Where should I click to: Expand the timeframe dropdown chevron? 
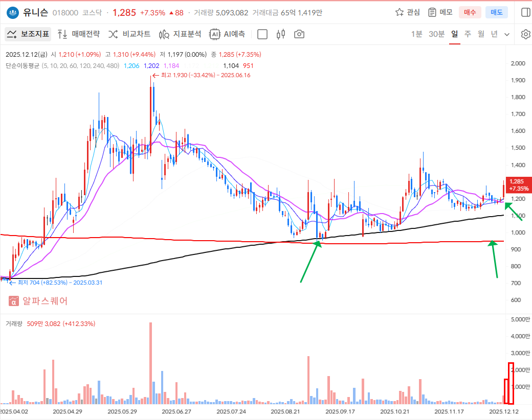click(x=507, y=34)
